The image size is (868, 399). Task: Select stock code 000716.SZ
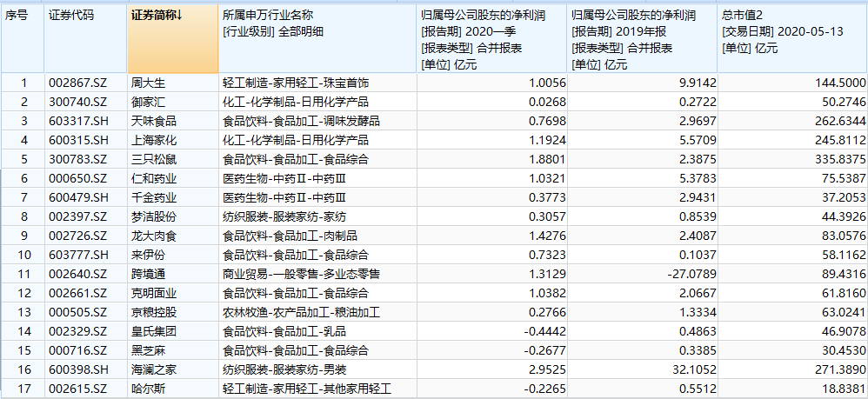coord(85,350)
